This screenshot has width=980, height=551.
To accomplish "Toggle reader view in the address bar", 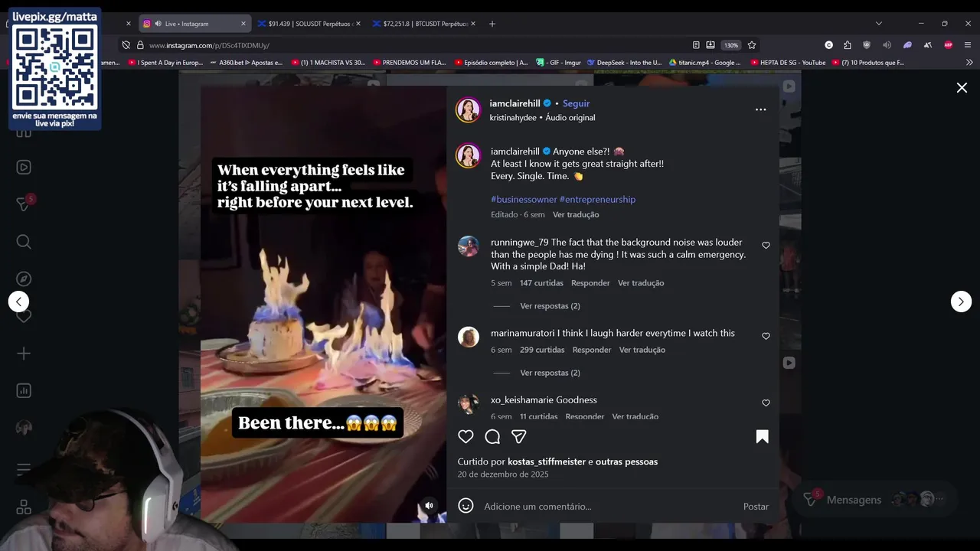I will (x=696, y=45).
